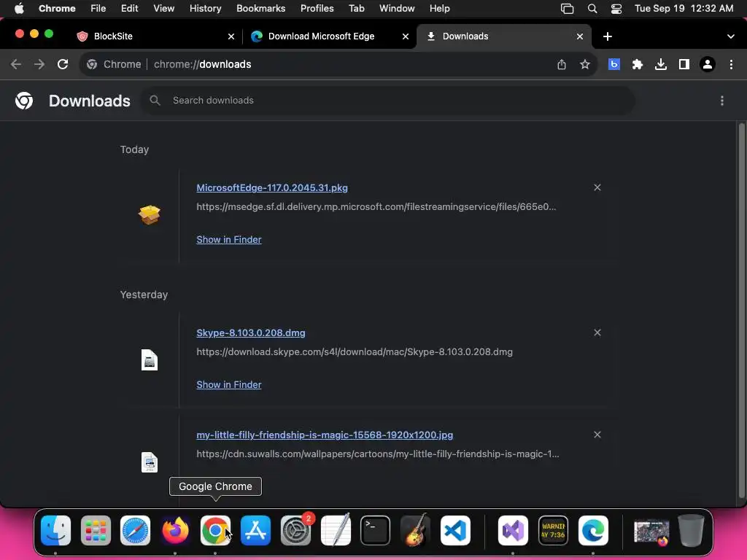The width and height of the screenshot is (747, 560).
Task: Close the Downloads tab
Action: pyautogui.click(x=580, y=36)
